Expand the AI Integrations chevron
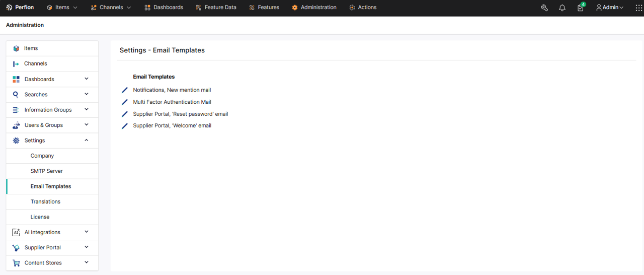The width and height of the screenshot is (644, 275). (x=87, y=232)
